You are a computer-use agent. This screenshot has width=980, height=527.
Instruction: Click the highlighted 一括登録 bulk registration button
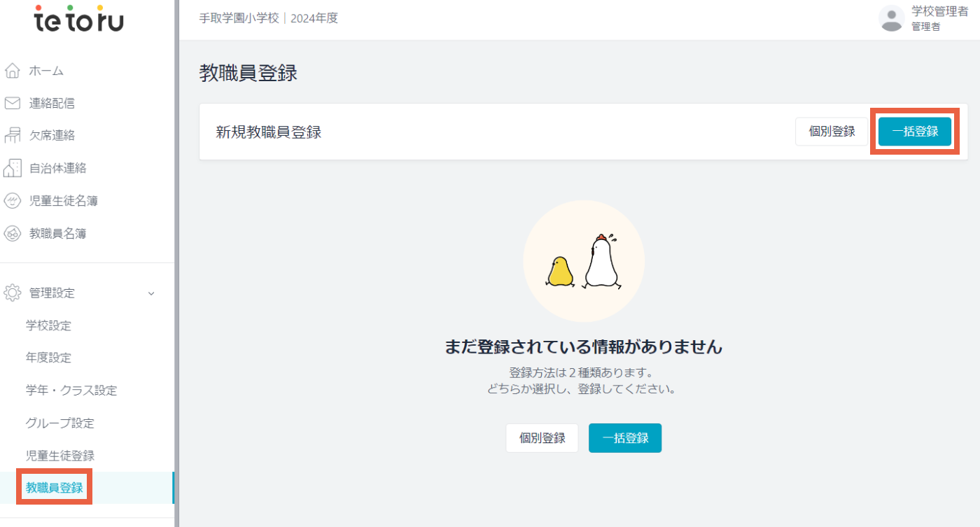[915, 131]
